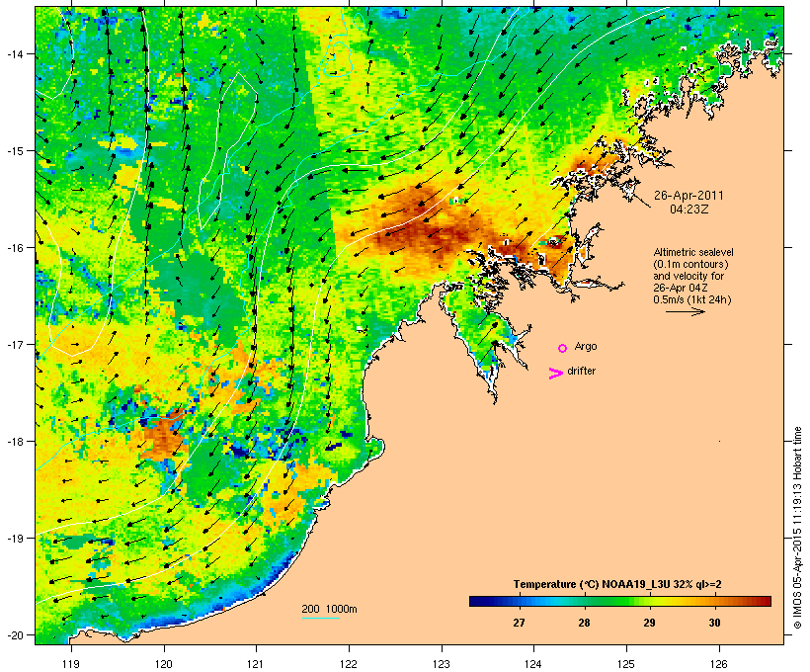Click the "26-Apr 04Z" caption line

tap(681, 288)
